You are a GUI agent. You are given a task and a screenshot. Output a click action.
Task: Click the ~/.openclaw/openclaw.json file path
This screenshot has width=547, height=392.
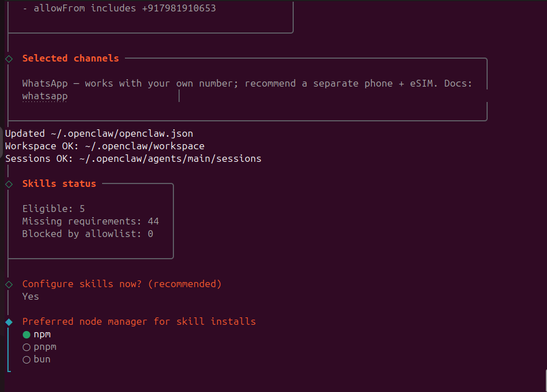tap(121, 133)
